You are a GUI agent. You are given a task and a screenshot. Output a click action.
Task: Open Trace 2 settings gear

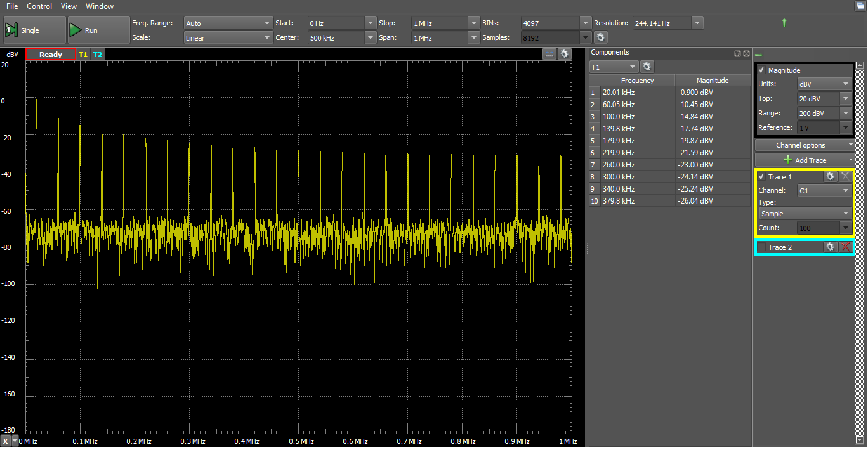[831, 247]
